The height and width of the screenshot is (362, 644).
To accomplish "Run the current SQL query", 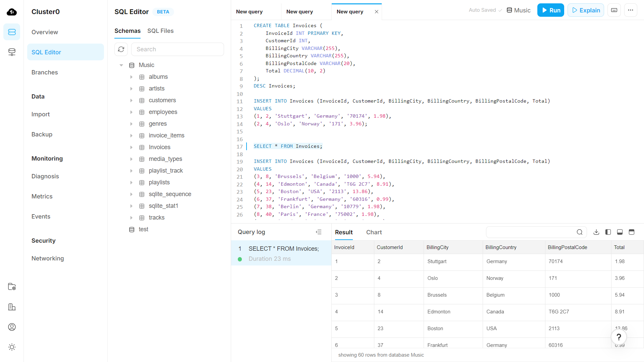I will tap(551, 10).
